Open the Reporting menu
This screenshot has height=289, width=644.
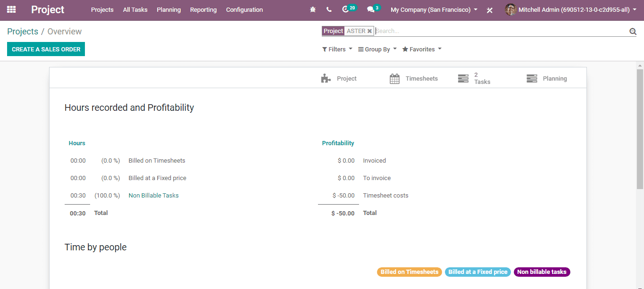203,9
